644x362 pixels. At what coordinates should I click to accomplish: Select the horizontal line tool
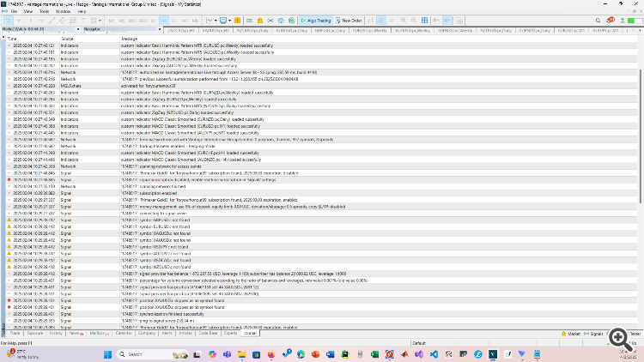[x=41, y=21]
